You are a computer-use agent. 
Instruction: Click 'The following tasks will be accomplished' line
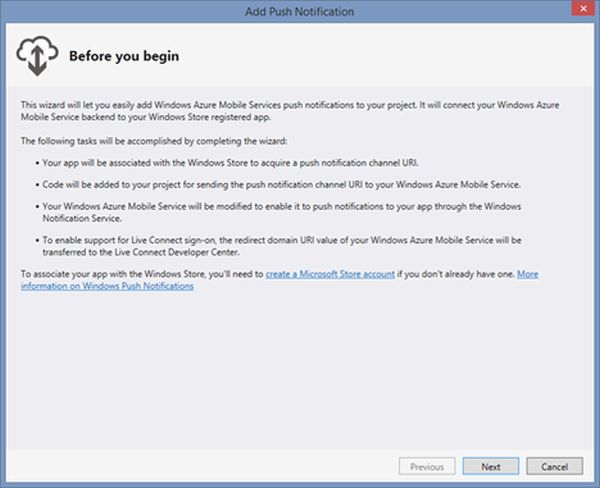pos(154,141)
